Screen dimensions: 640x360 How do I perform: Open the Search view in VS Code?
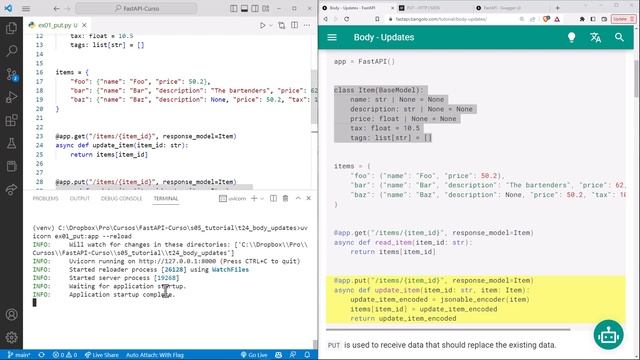click(x=11, y=51)
